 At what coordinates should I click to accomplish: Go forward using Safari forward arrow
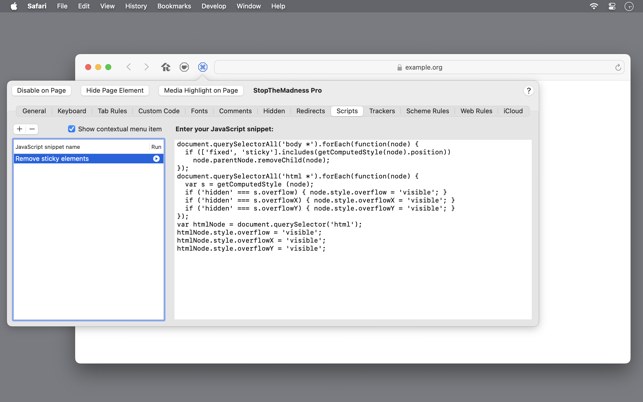[146, 67]
